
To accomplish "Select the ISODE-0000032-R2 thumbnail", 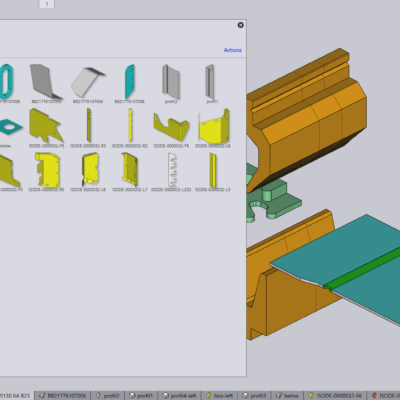I will (x=129, y=128).
